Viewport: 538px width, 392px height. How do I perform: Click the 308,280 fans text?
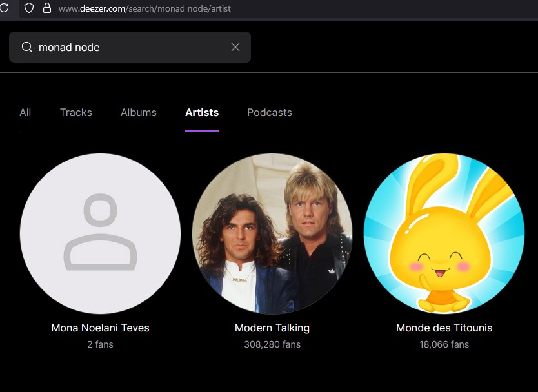click(x=272, y=344)
